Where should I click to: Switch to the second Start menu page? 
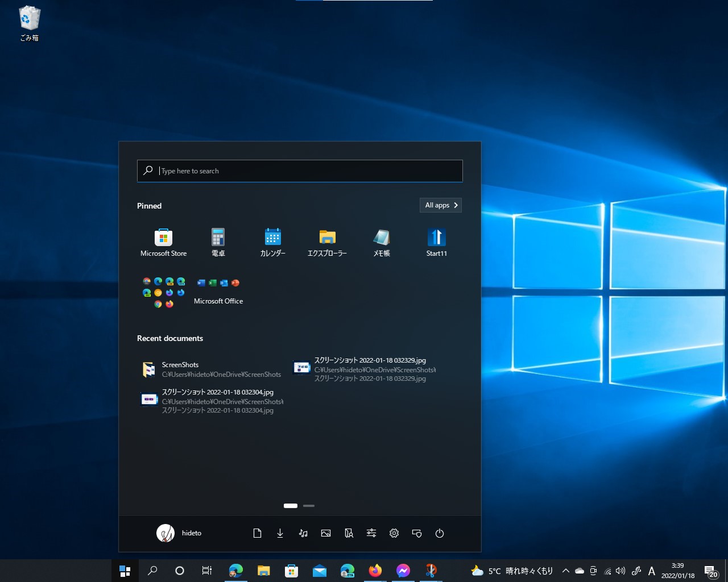pyautogui.click(x=309, y=505)
